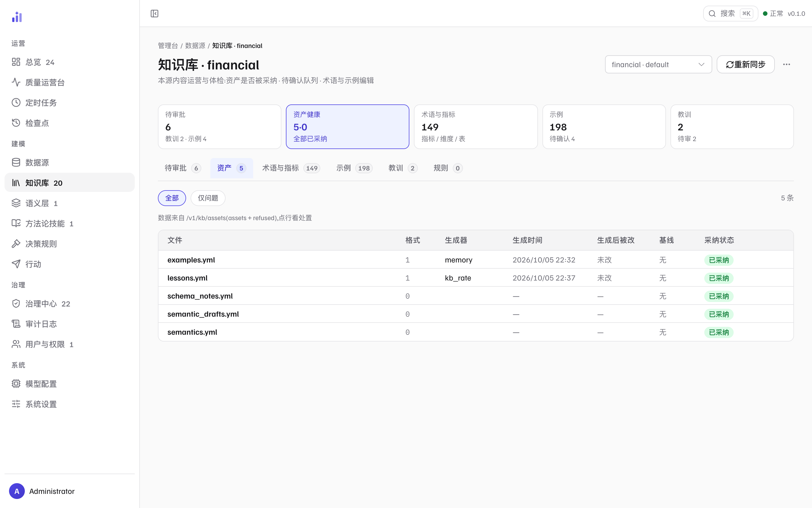Open the 资产健康 summary card
Image resolution: width=812 pixels, height=508 pixels.
347,127
